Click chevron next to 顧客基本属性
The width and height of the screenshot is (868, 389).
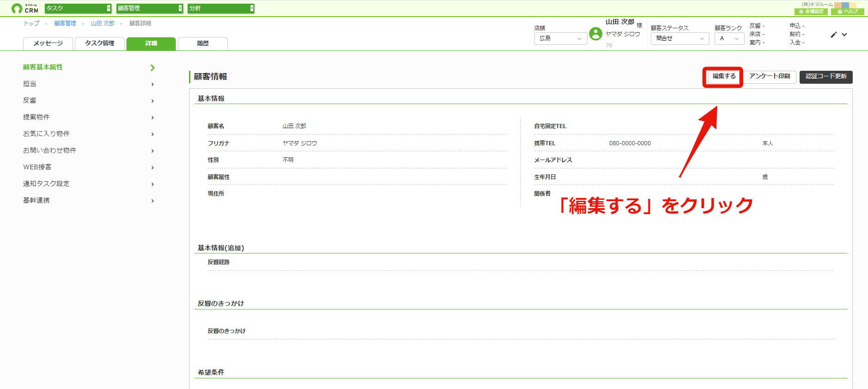click(153, 68)
